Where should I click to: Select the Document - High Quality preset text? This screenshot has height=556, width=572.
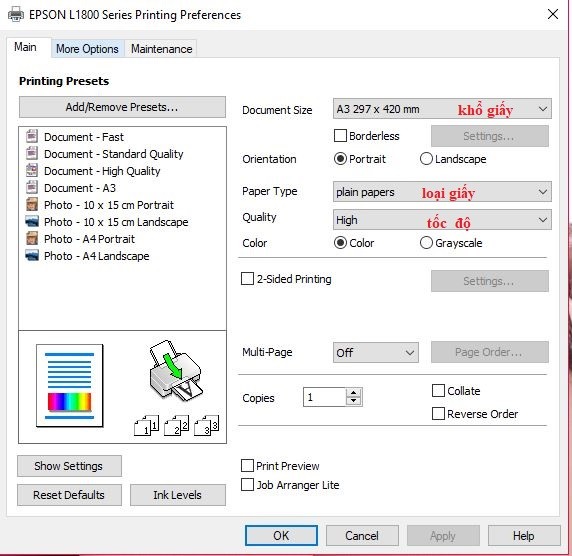(102, 171)
